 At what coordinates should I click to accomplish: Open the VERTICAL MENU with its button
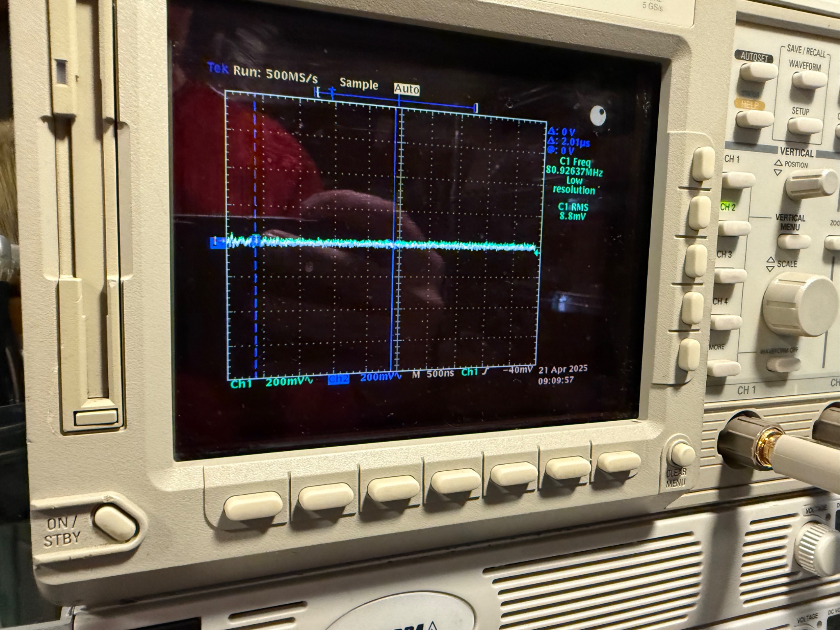794,242
